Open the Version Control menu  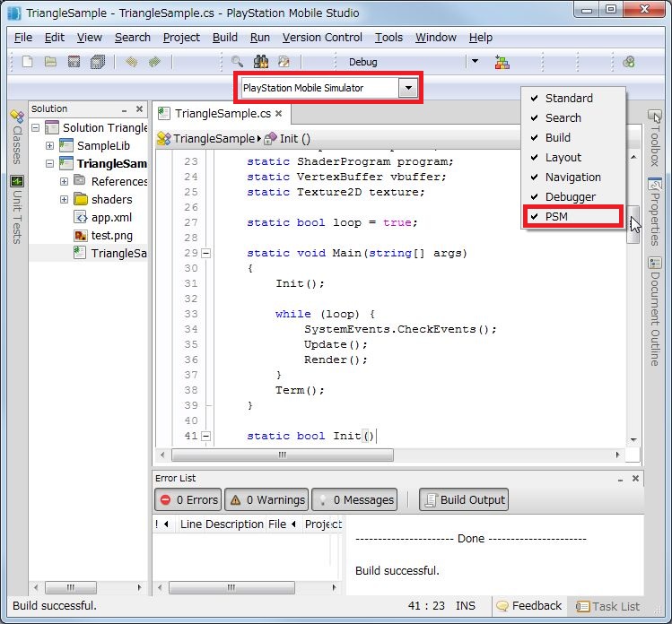pyautogui.click(x=322, y=38)
